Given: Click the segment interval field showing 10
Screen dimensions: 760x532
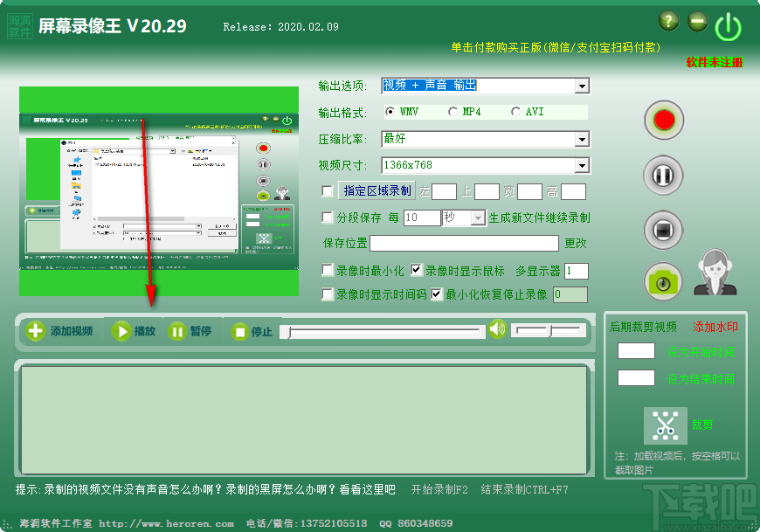Looking at the screenshot, I should coord(422,218).
